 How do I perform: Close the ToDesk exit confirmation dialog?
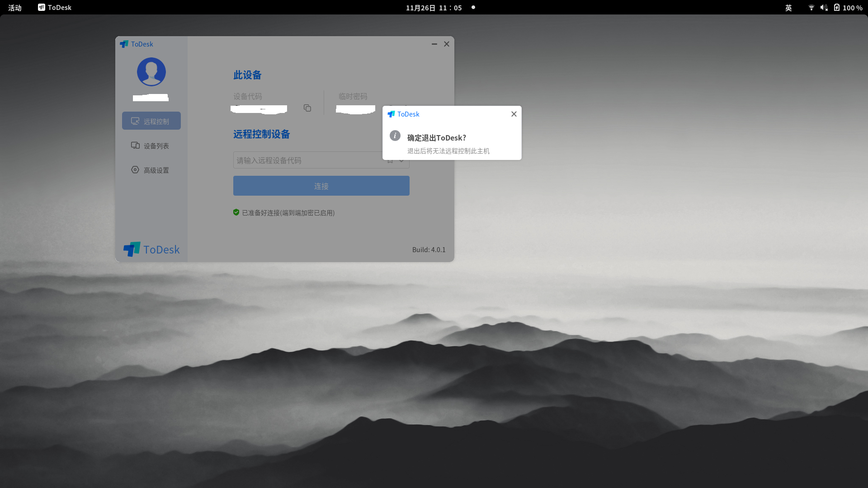coord(514,114)
